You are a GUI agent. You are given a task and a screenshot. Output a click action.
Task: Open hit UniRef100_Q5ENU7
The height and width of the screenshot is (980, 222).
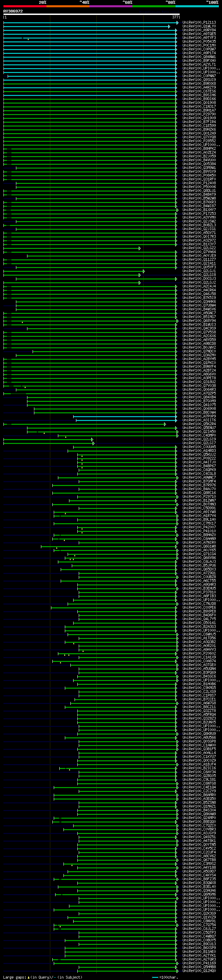[199, 428]
